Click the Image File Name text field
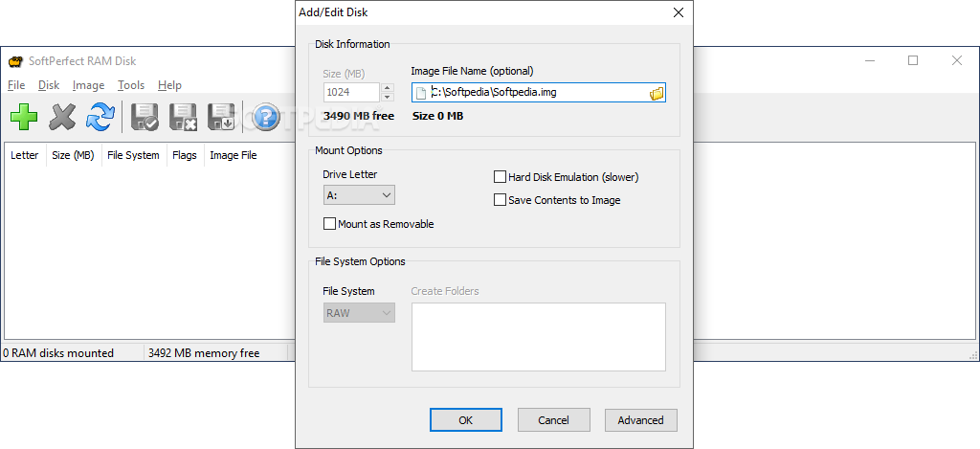Image resolution: width=980 pixels, height=449 pixels. coord(539,93)
